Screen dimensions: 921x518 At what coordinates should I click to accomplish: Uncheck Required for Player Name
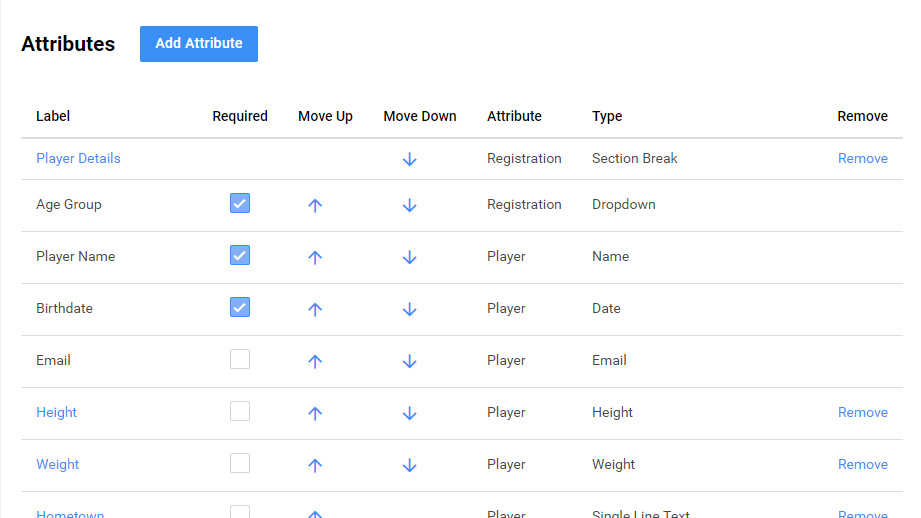240,256
